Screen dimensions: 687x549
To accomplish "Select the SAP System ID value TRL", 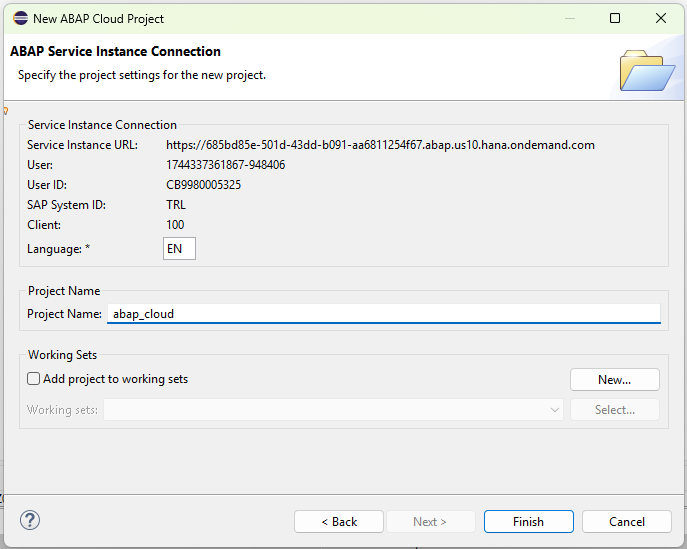I will coord(176,205).
